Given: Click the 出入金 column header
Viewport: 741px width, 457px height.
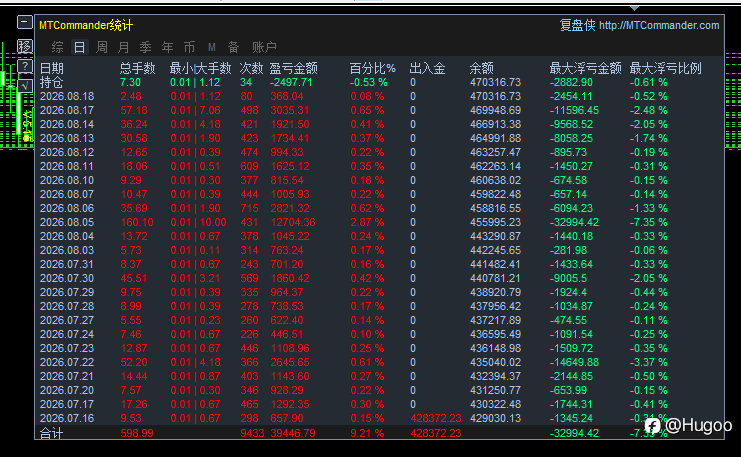Looking at the screenshot, I should pyautogui.click(x=427, y=68).
